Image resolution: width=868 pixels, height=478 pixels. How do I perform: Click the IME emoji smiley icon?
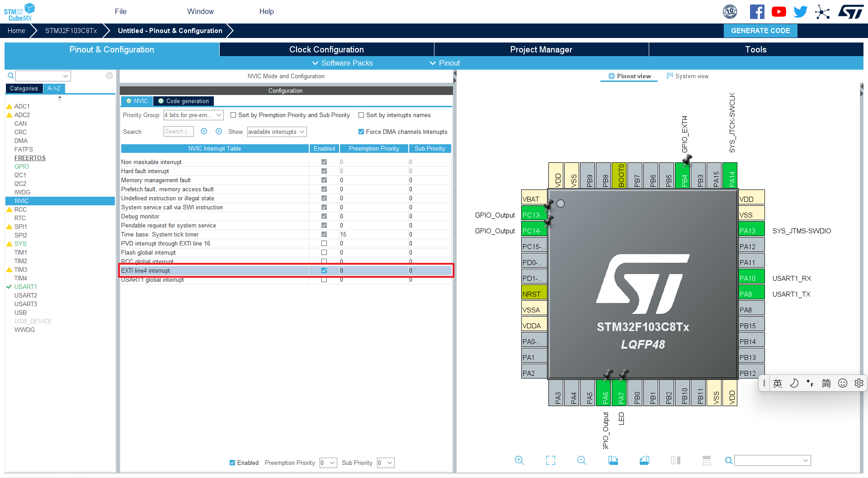[x=843, y=383]
